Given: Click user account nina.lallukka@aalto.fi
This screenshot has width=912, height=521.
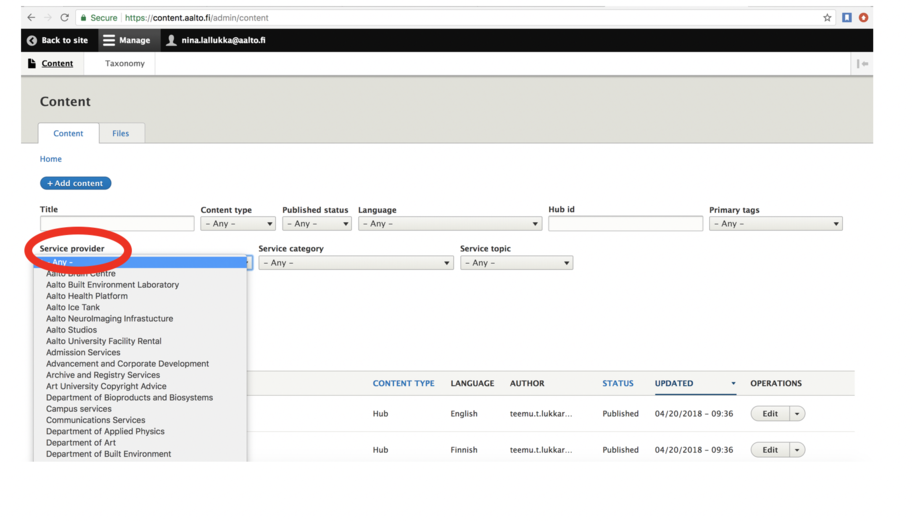Looking at the screenshot, I should 222,40.
